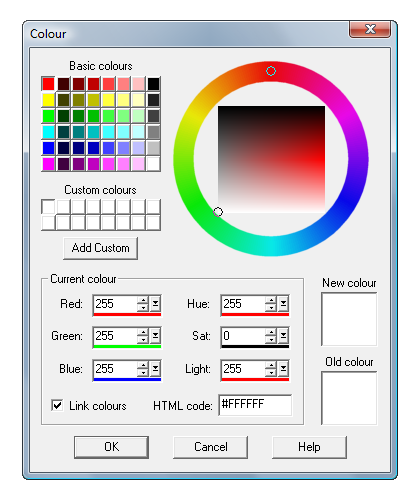This screenshot has width=420, height=500.
Task: Confirm the colour with OK
Action: 111,447
